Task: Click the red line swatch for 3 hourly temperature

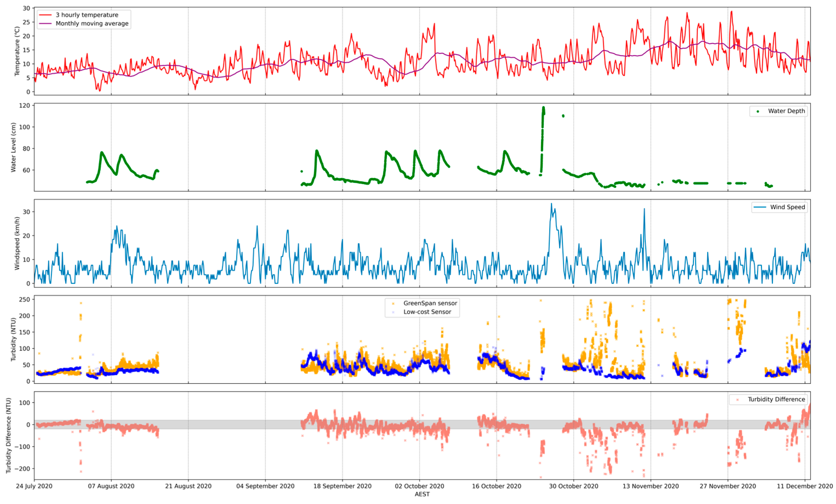Action: point(46,15)
